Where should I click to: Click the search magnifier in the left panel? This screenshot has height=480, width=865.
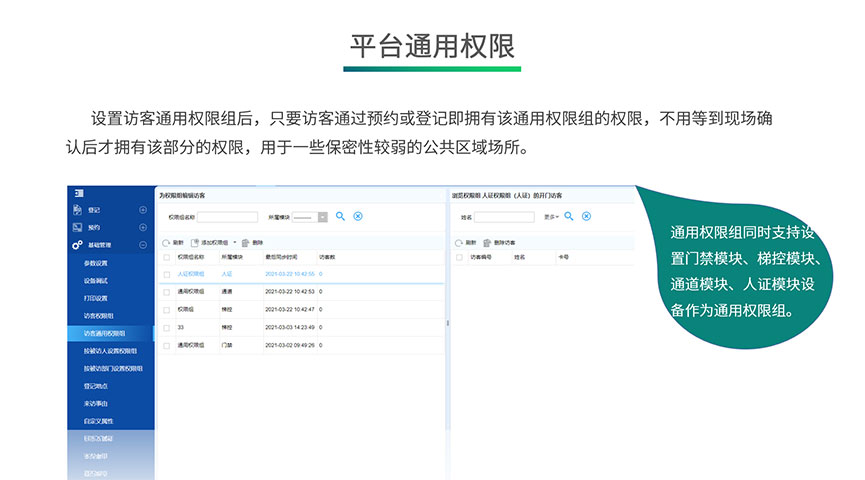pyautogui.click(x=340, y=216)
